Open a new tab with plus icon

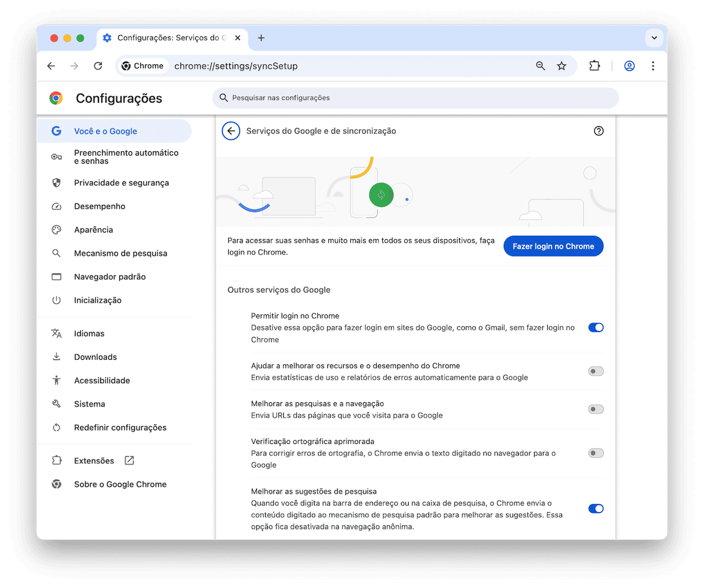[261, 38]
